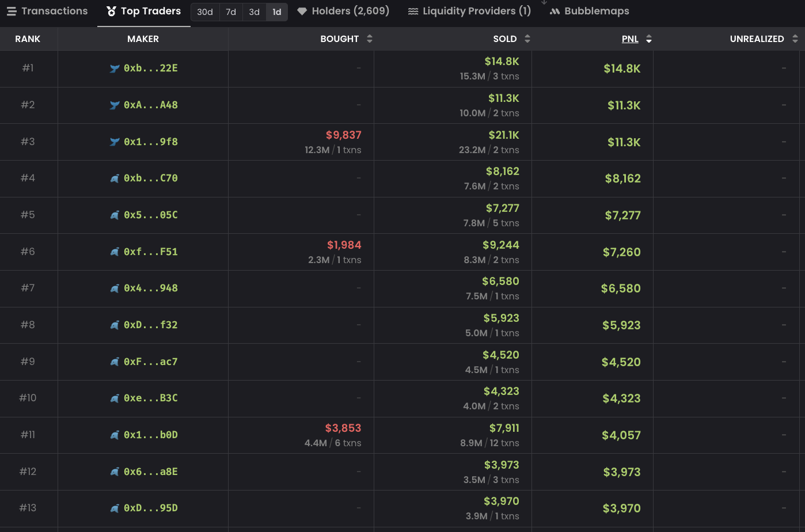Click the sold amount $6,580 in row #7
Viewport: 805px width, 532px height.
pyautogui.click(x=501, y=281)
